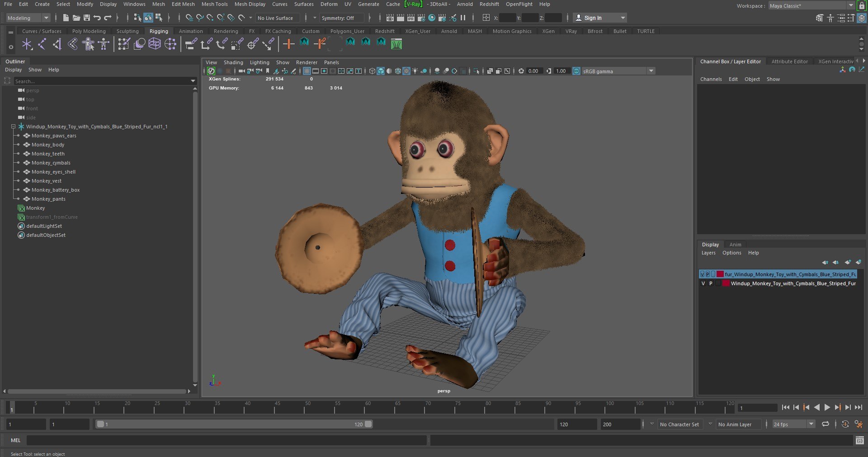868x457 pixels.
Task: Create a new empty display layer
Action: pos(848,262)
